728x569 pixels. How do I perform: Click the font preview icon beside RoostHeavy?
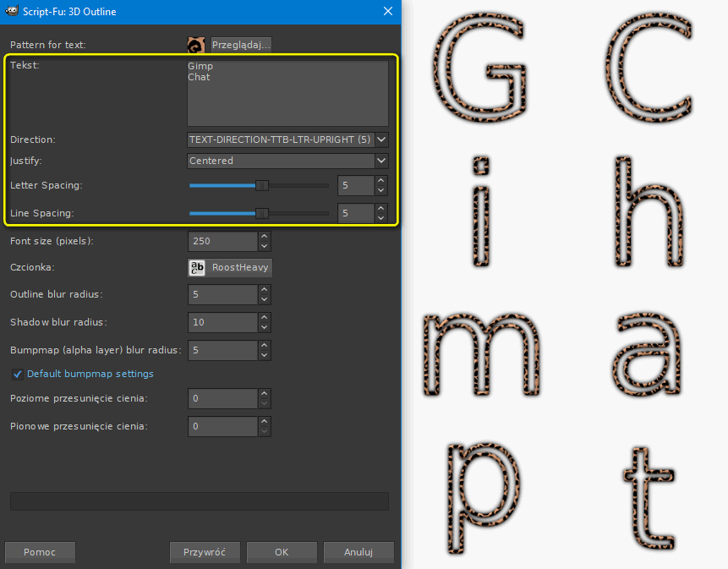197,268
